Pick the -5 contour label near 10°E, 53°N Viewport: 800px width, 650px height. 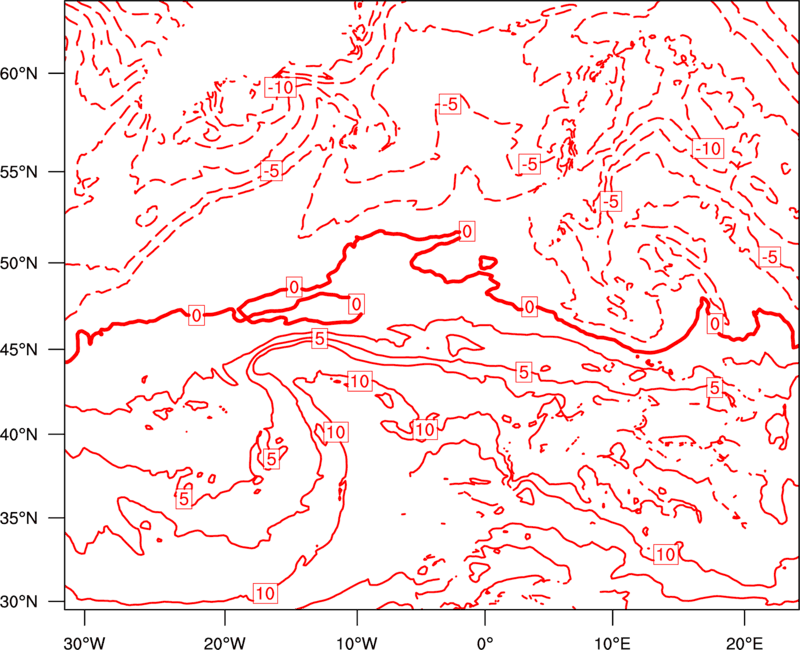(x=610, y=202)
